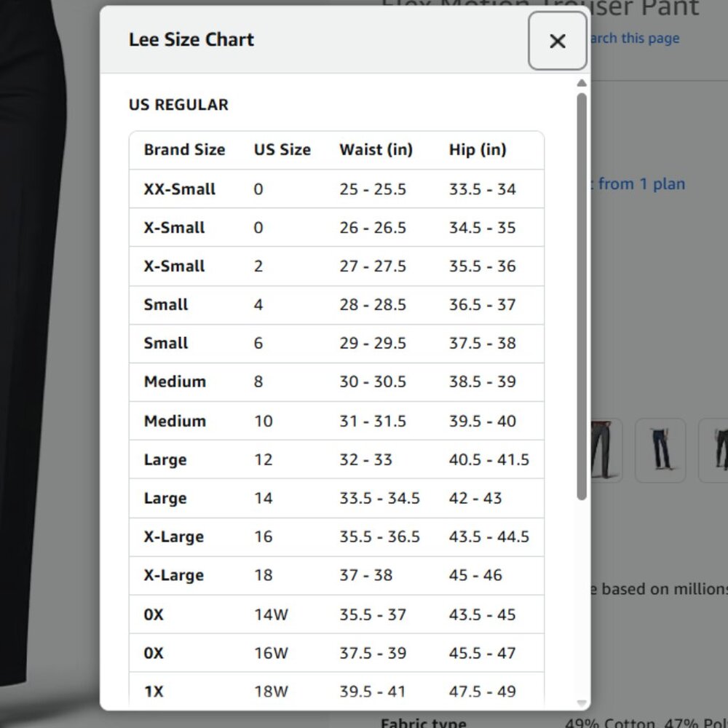The width and height of the screenshot is (728, 728).
Task: Click waist value '26 - 26.5'
Action: click(x=373, y=227)
